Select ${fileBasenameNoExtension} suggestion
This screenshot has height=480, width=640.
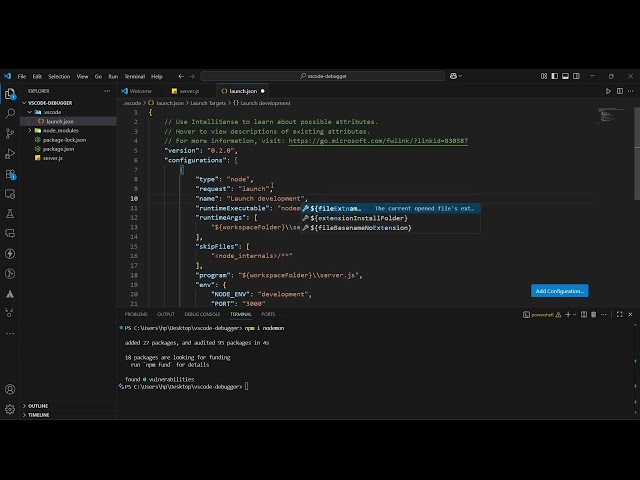(391, 228)
